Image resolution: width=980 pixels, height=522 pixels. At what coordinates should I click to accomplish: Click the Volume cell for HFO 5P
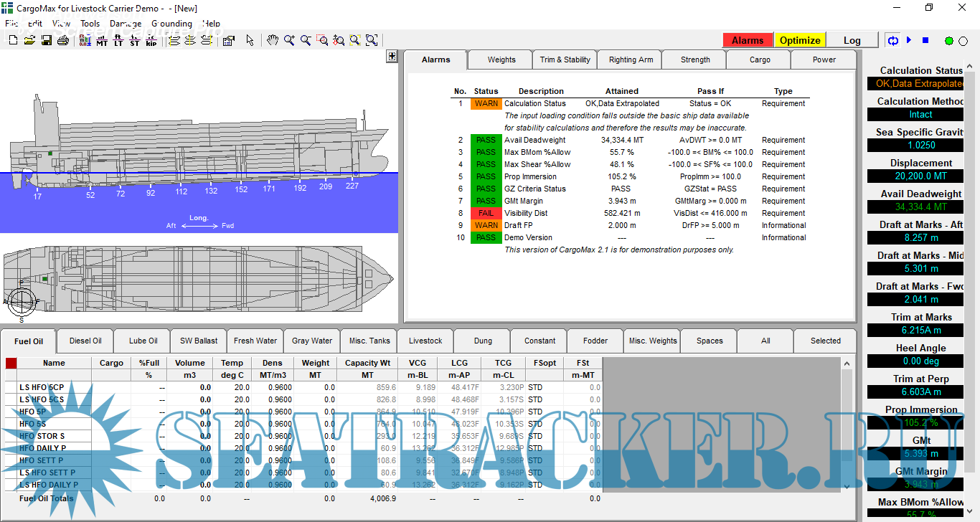coord(188,412)
